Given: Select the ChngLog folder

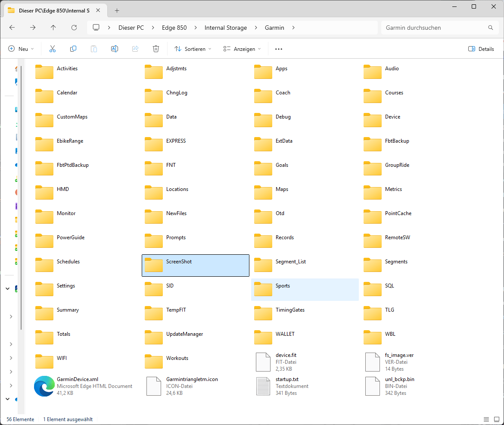Looking at the screenshot, I should coord(196,97).
